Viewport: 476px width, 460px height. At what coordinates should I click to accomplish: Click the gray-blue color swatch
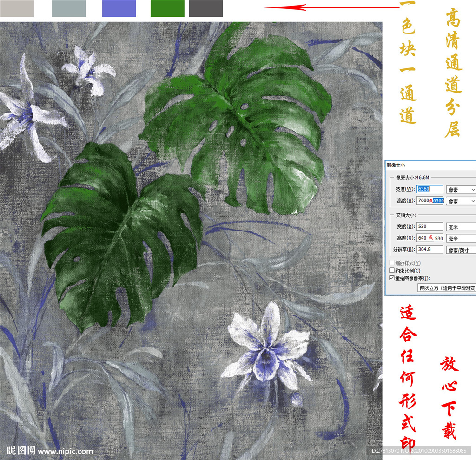69,8
